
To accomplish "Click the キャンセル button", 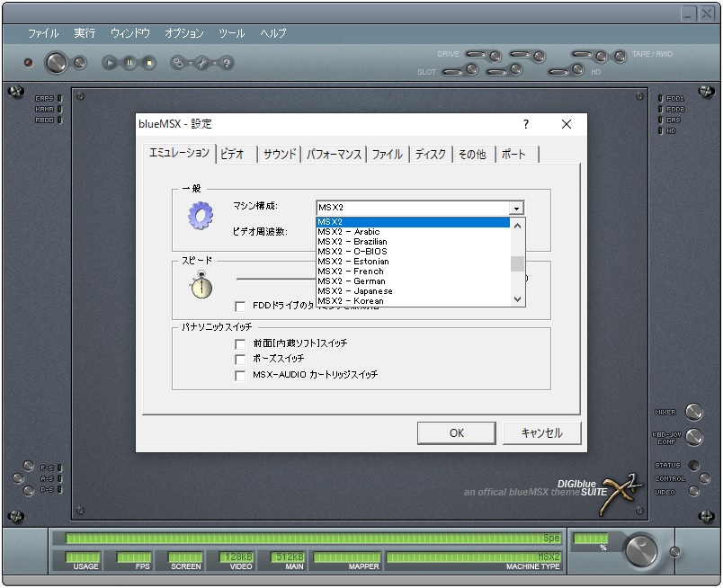I will [541, 433].
